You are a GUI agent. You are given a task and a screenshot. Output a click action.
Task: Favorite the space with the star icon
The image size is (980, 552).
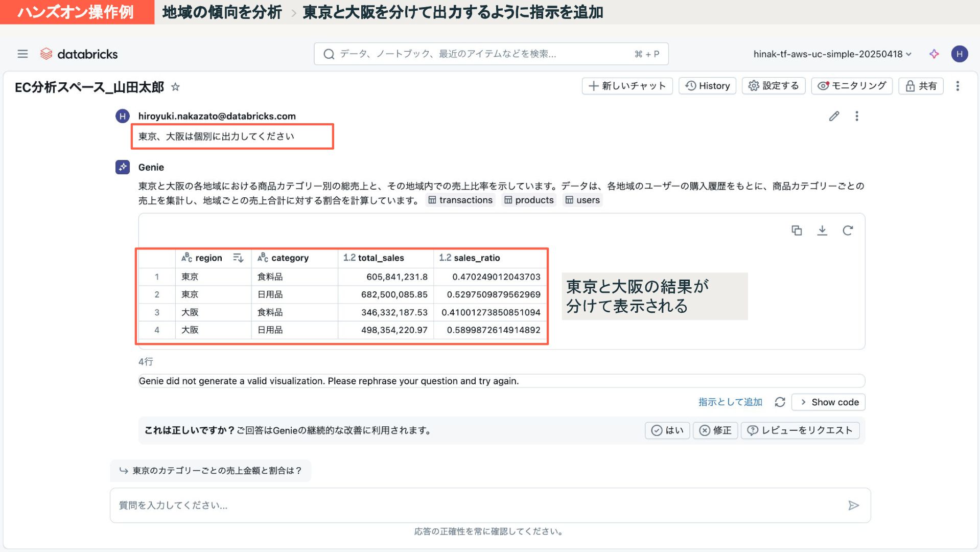point(175,87)
